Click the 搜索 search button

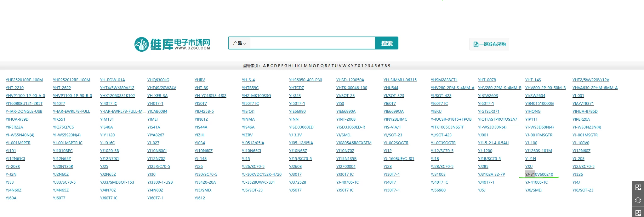point(387,43)
